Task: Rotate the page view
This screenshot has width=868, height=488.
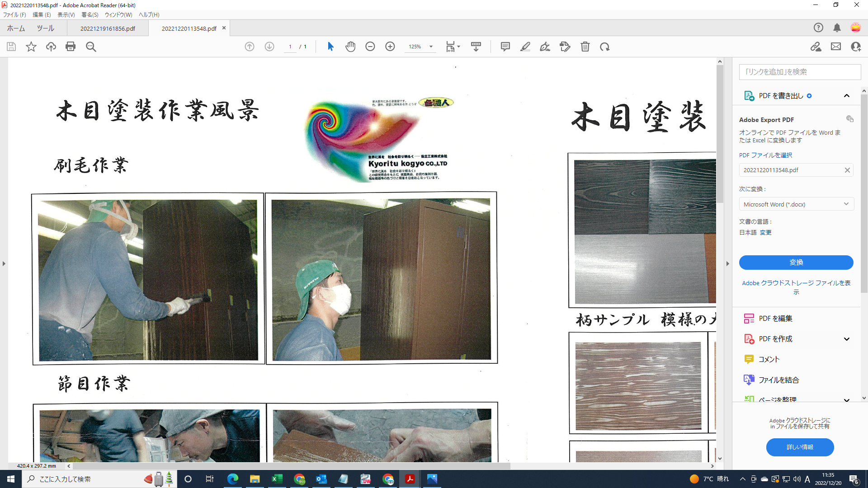Action: [x=605, y=47]
